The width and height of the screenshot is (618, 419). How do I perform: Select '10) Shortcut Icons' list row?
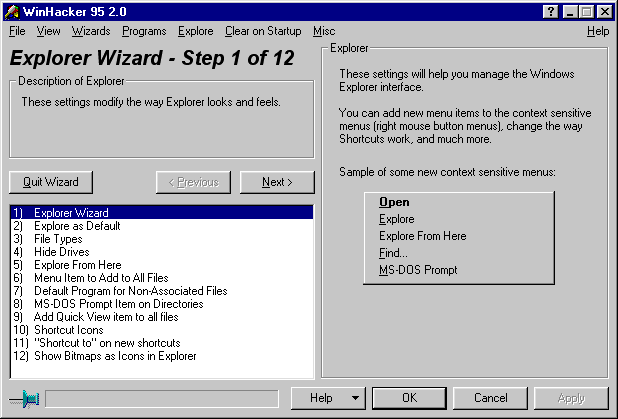pos(162,330)
